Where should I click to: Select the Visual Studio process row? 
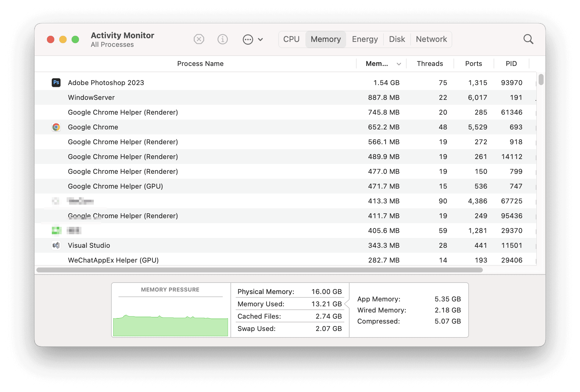point(285,245)
